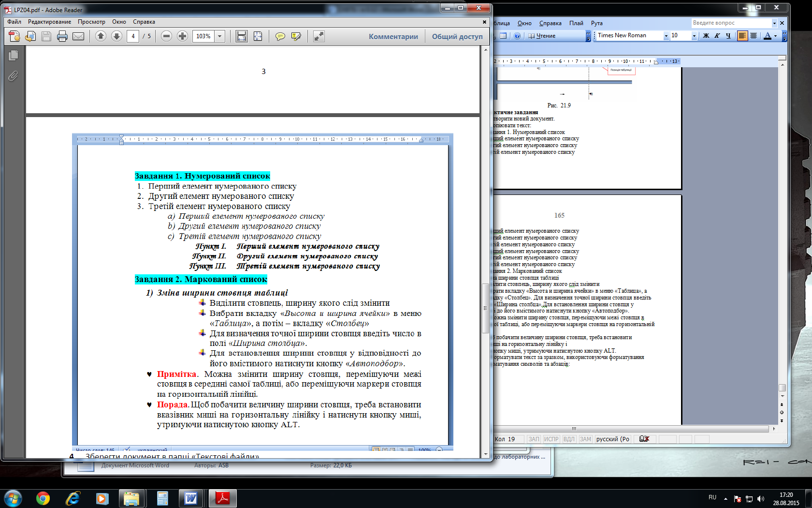
Task: Toggle ВДЛ extend selection in status bar
Action: pyautogui.click(x=569, y=439)
